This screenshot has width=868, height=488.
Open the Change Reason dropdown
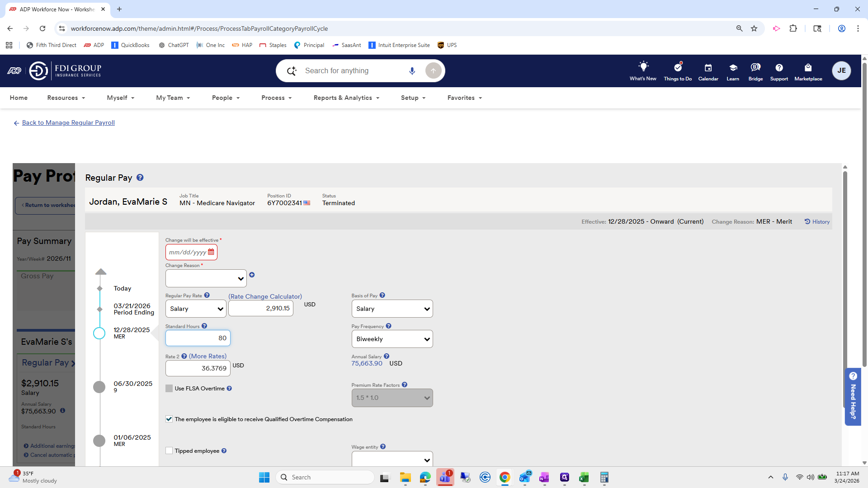pos(206,278)
